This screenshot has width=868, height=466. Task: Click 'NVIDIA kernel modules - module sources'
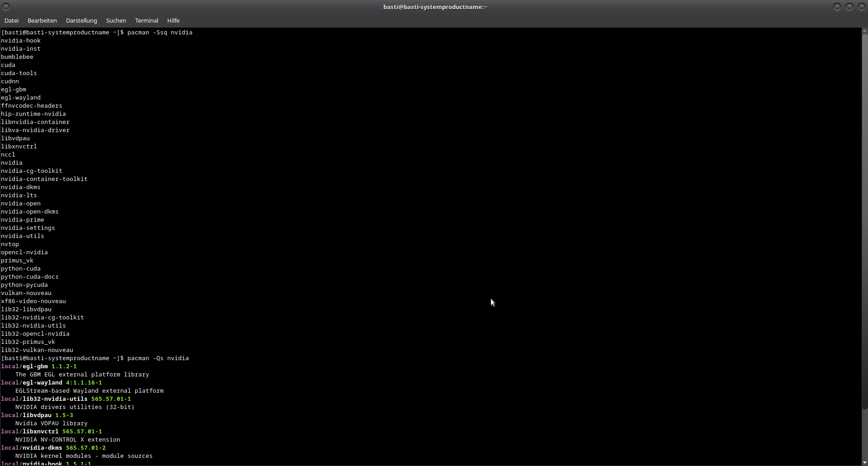point(84,456)
